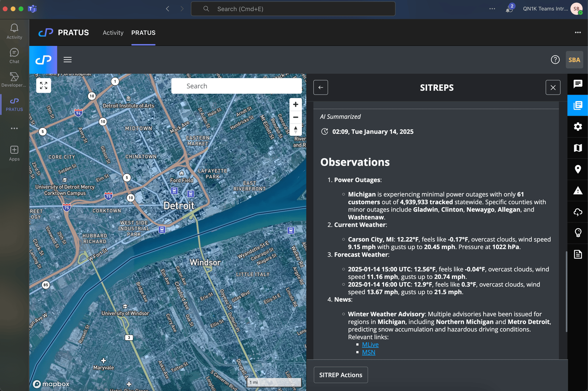Select the settings gear icon

[x=577, y=127]
